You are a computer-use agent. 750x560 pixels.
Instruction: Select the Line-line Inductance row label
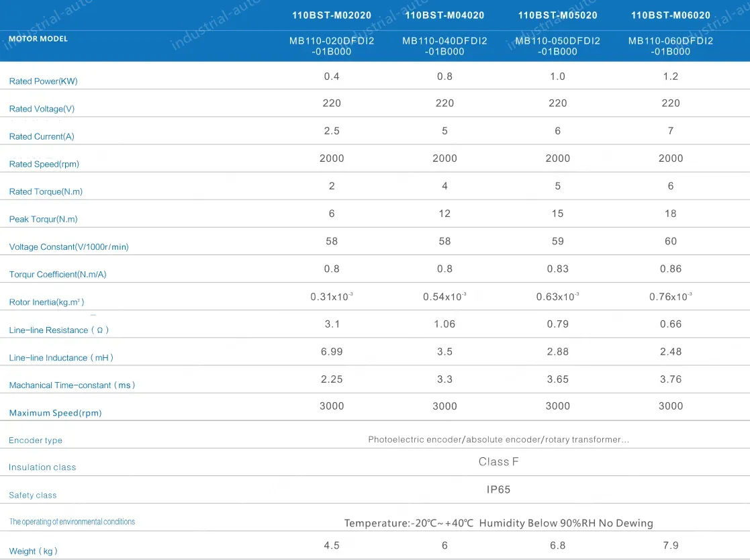[x=61, y=358]
